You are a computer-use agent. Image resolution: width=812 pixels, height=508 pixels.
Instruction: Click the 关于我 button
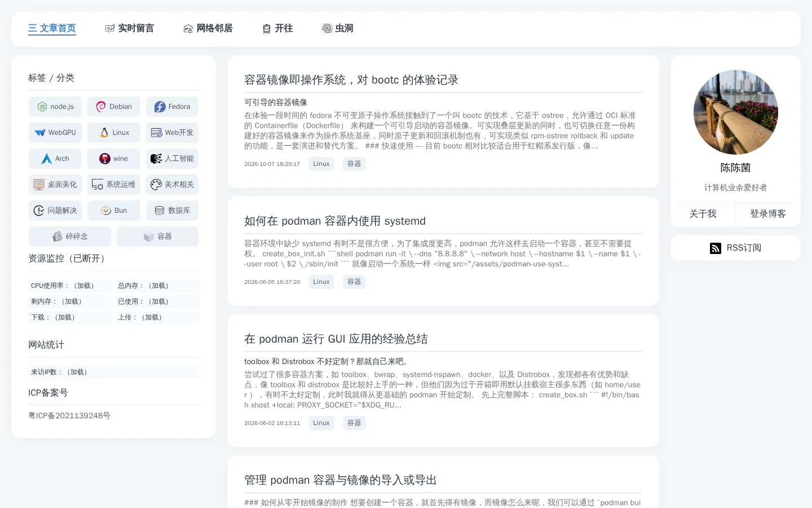point(703,214)
